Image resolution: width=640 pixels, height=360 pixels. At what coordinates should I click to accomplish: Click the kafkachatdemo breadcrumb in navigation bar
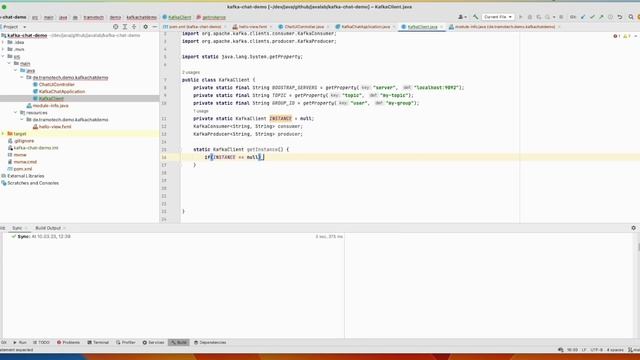pos(141,18)
